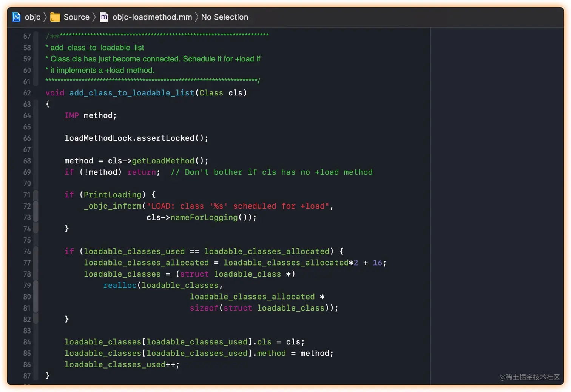Click the "Class" parameter type on line 62
This screenshot has height=392, width=571.
tap(211, 93)
